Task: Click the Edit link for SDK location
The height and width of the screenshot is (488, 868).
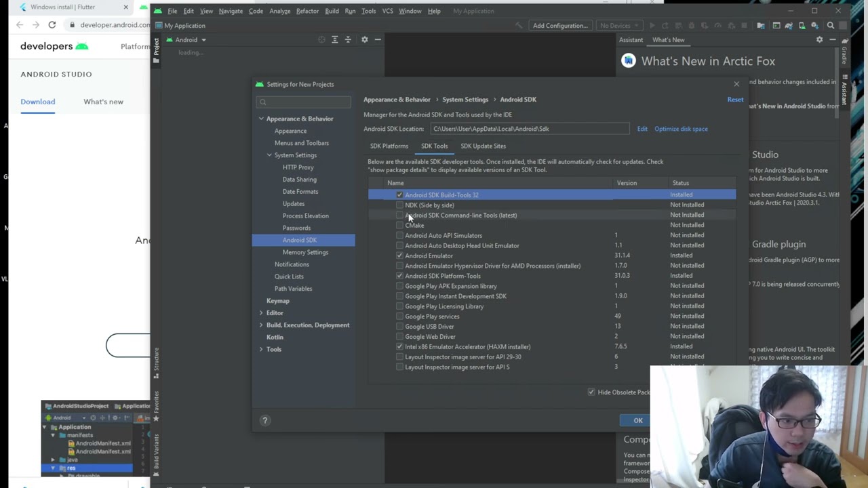Action: (642, 129)
